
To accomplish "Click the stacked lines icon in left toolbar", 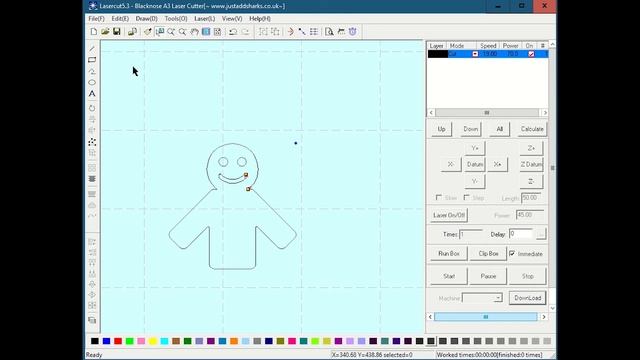I will (92, 179).
